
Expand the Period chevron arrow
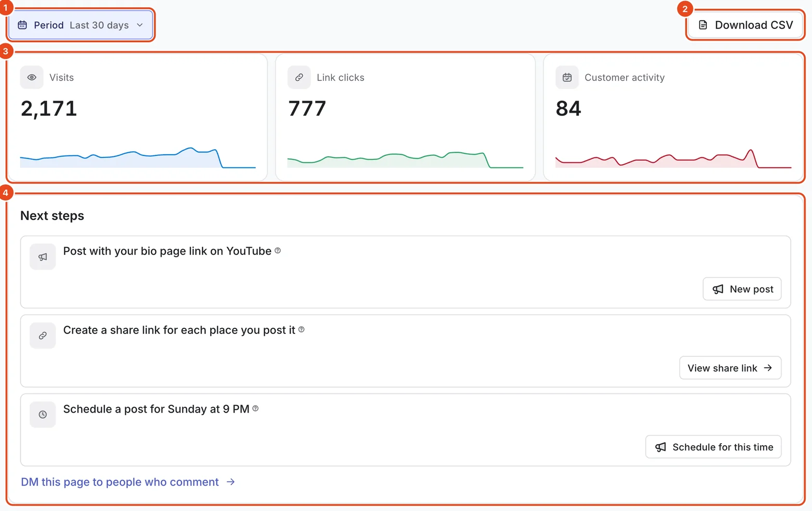point(140,25)
